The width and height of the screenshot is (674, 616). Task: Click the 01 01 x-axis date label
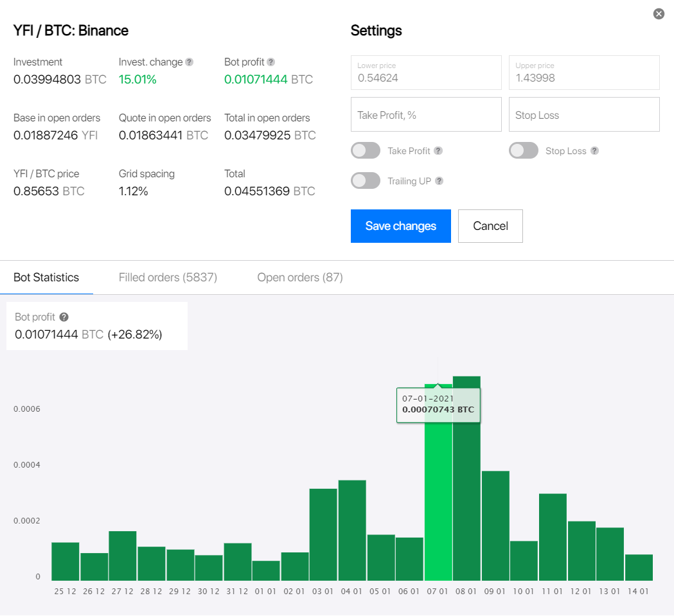[x=265, y=592]
